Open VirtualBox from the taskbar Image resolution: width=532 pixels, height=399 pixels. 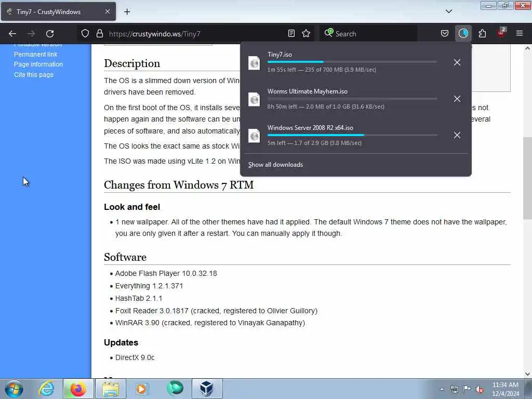tap(207, 389)
